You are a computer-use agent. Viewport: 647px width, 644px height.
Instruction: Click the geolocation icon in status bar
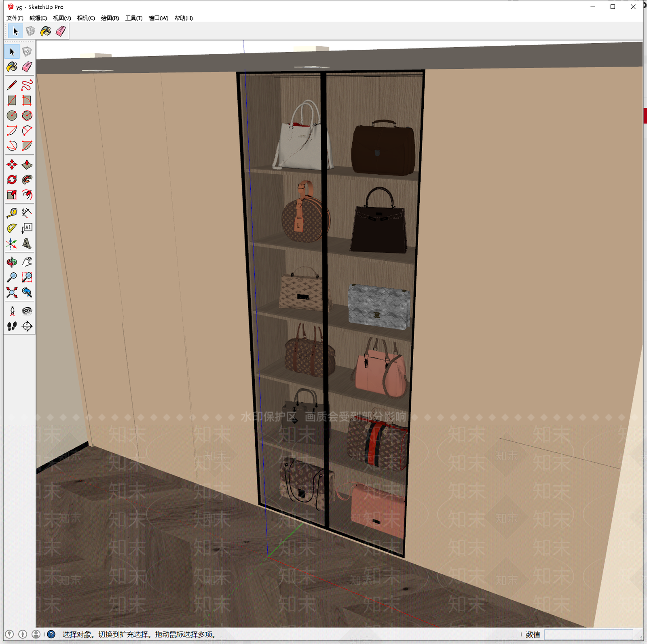10,634
